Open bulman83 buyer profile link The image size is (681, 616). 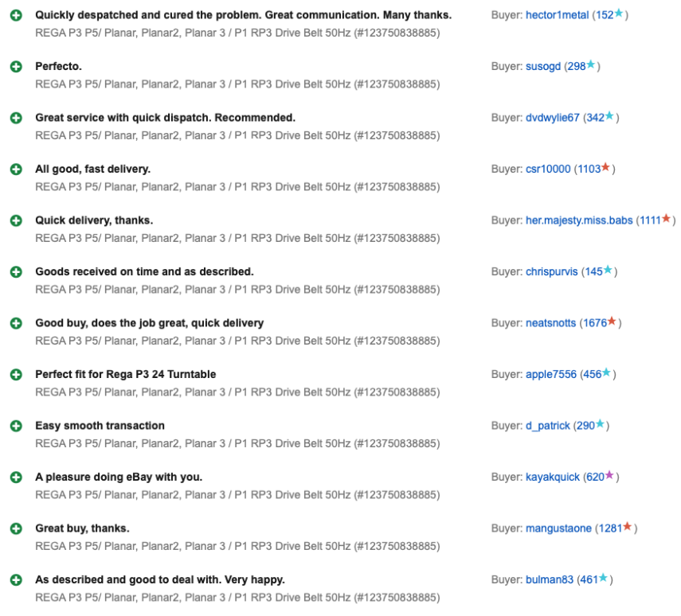549,579
